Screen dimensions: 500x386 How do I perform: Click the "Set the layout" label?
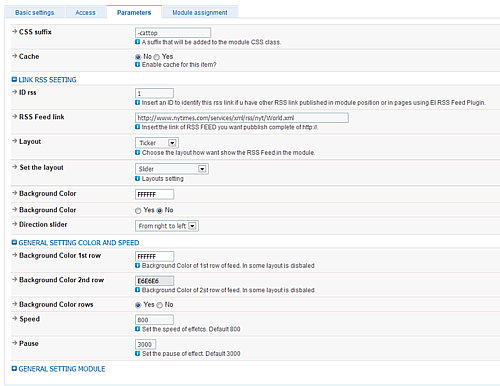41,167
